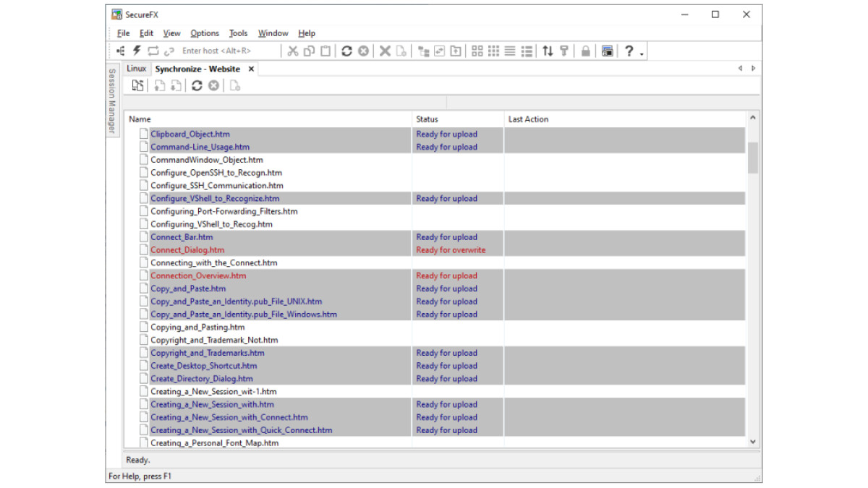
Task: Click Stop icon in the main toolbar
Action: (363, 51)
